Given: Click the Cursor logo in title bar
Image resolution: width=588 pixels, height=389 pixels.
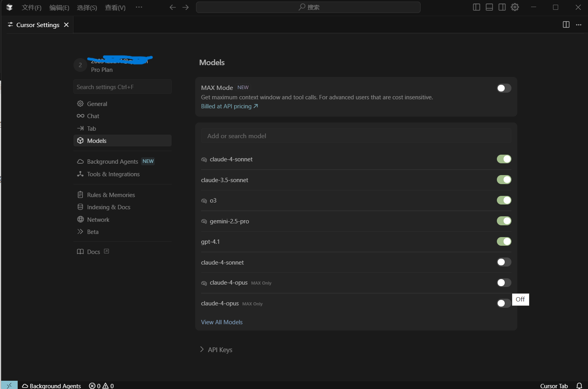Looking at the screenshot, I should [9, 7].
